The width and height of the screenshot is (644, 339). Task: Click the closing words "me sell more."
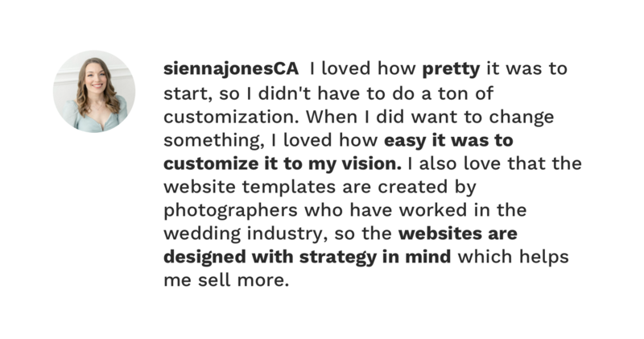(226, 281)
